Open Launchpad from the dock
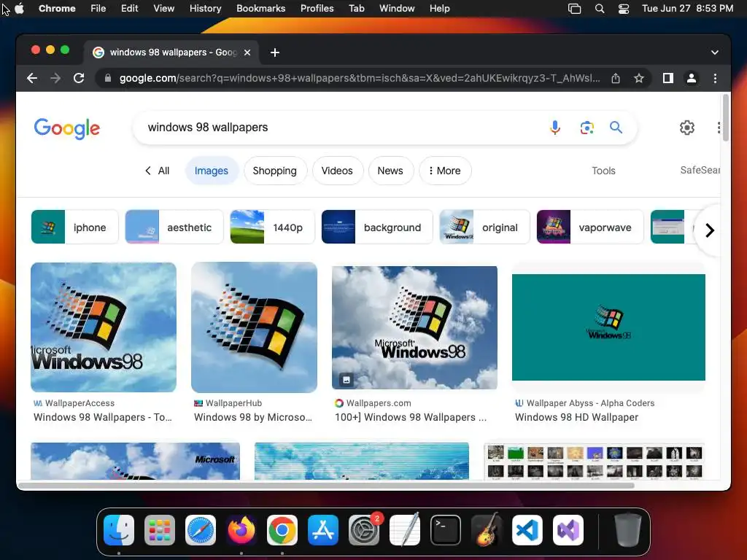Viewport: 747px width, 560px height. (160, 530)
